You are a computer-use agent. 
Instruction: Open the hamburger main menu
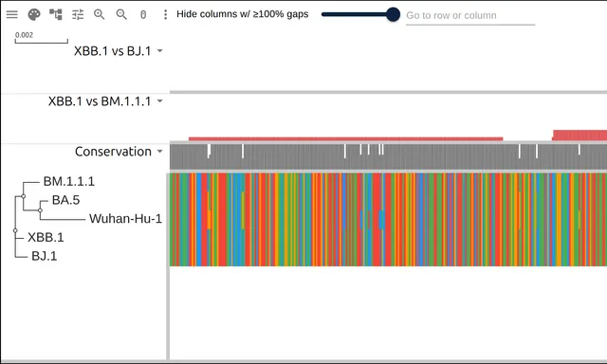(x=12, y=15)
